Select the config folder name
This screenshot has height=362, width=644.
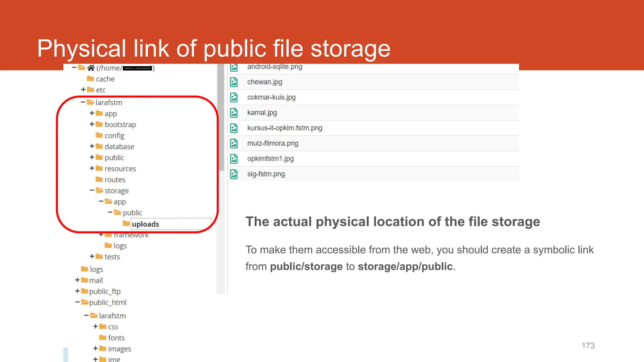tap(114, 136)
